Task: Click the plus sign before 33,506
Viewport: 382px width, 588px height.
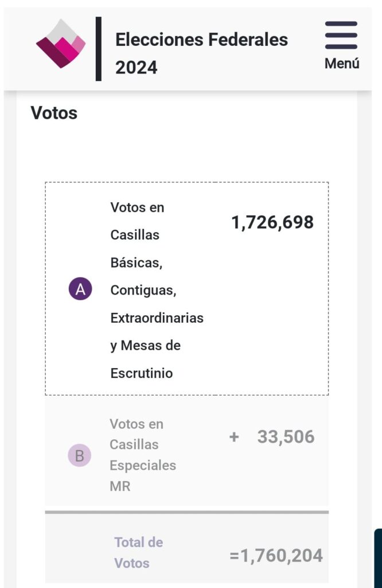Action: 234,437
